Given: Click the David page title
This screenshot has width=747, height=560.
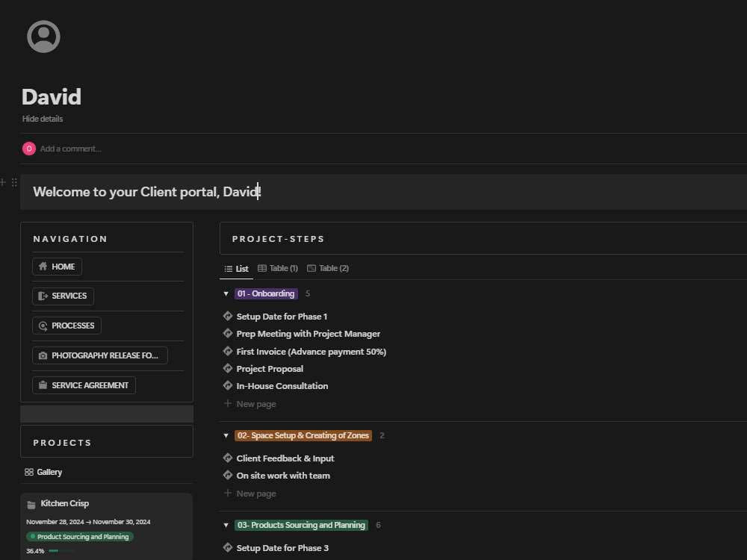Looking at the screenshot, I should [x=52, y=96].
